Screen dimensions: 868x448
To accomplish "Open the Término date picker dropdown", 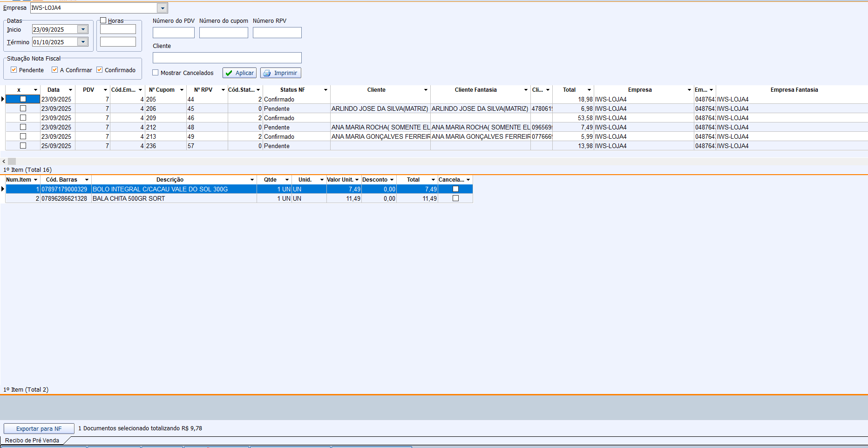I will (83, 42).
